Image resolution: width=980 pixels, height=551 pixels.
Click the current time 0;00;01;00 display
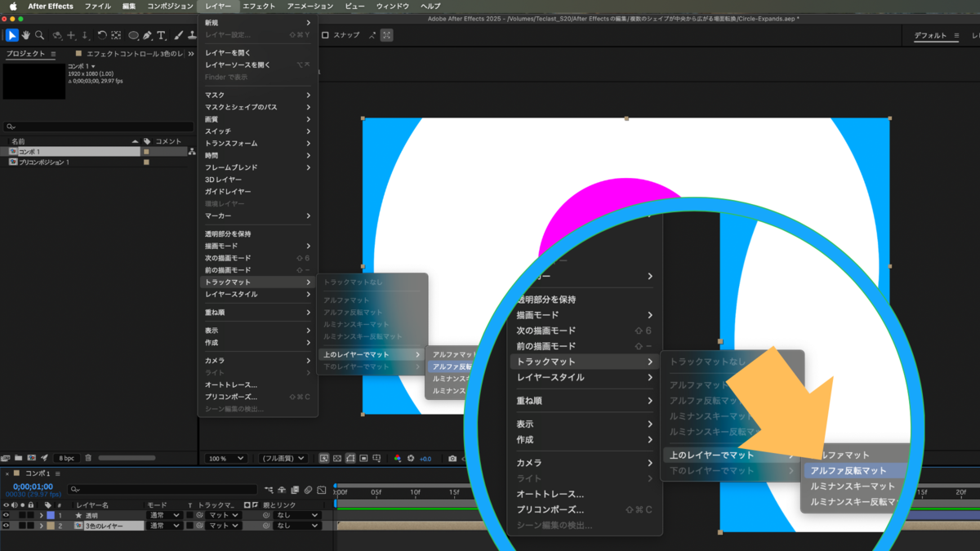point(33,487)
